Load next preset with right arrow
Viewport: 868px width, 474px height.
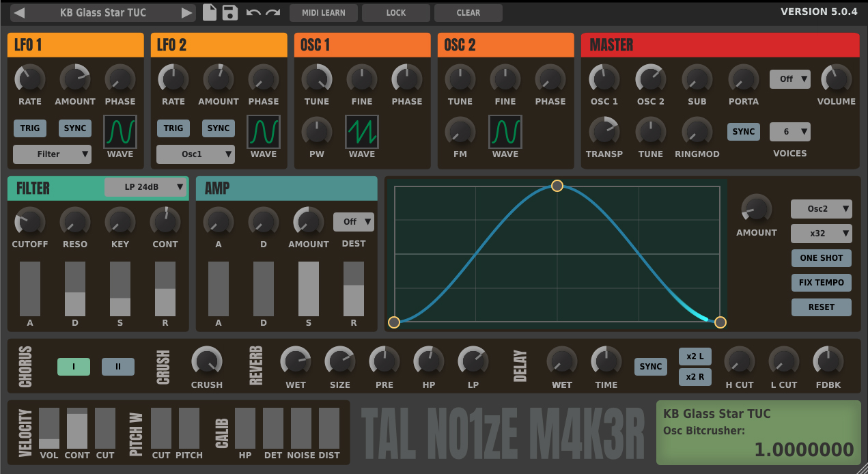pyautogui.click(x=186, y=13)
